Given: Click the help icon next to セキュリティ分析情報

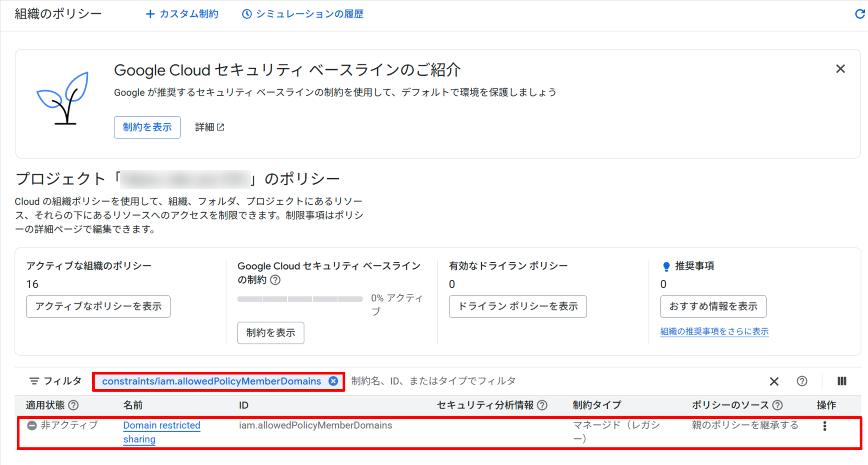Looking at the screenshot, I should 543,405.
